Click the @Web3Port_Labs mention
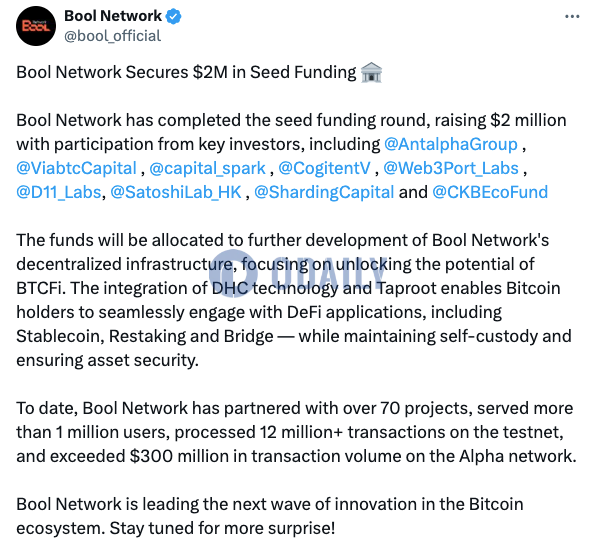The width and height of the screenshot is (596, 548). (451, 168)
